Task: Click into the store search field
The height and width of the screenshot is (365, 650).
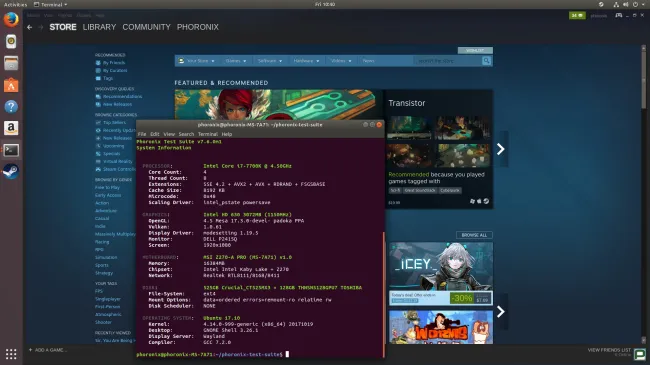Action: pyautogui.click(x=448, y=61)
